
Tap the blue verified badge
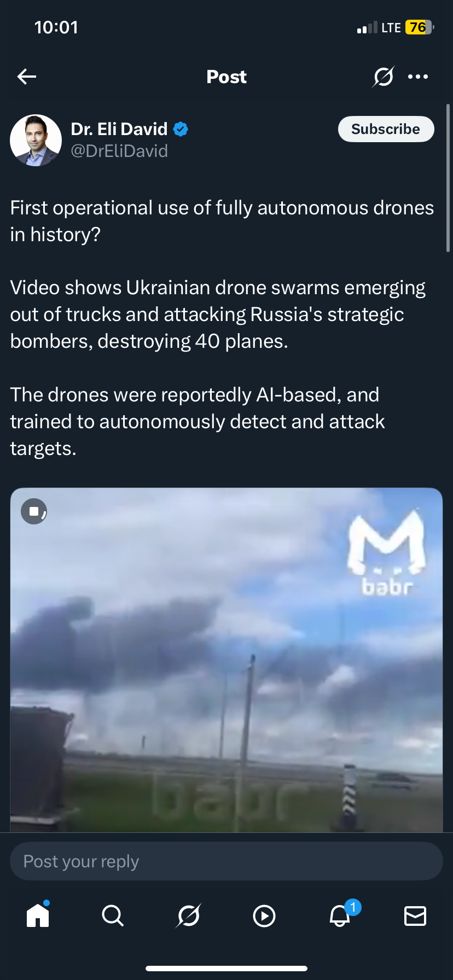pos(181,129)
